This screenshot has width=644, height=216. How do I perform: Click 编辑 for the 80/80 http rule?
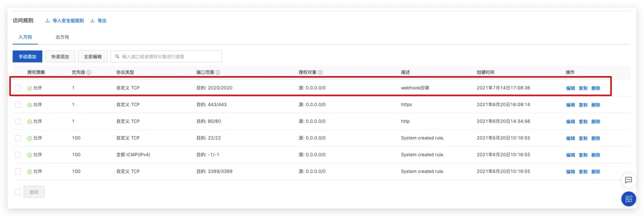pos(570,122)
